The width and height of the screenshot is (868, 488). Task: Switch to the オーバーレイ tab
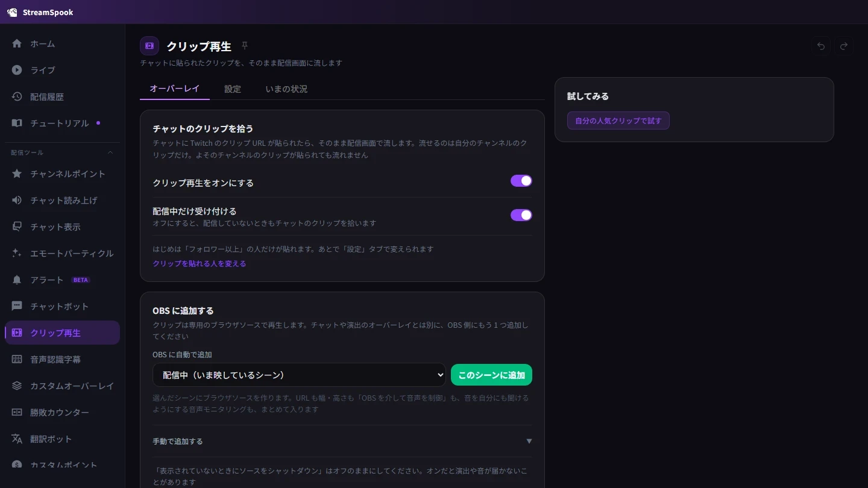pyautogui.click(x=175, y=89)
